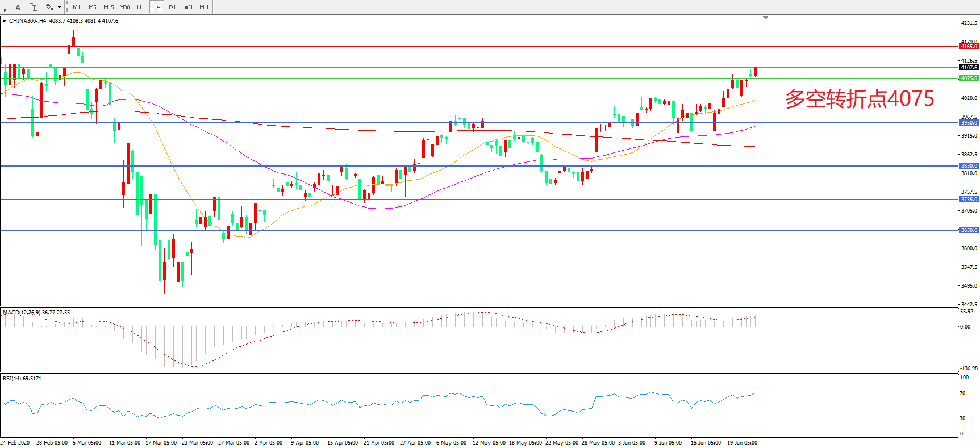The image size is (980, 448).
Task: Click the Arrows objects tool icon
Action: 49,7
